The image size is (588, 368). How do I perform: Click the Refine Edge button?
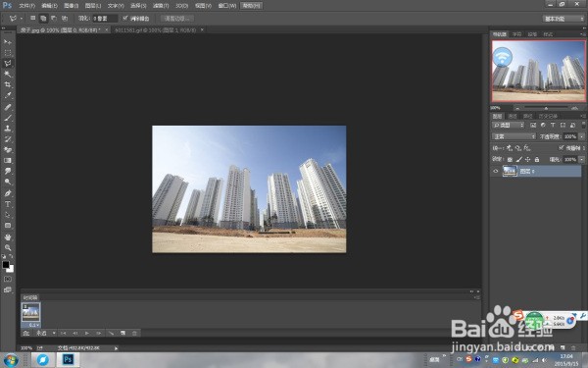pos(177,19)
